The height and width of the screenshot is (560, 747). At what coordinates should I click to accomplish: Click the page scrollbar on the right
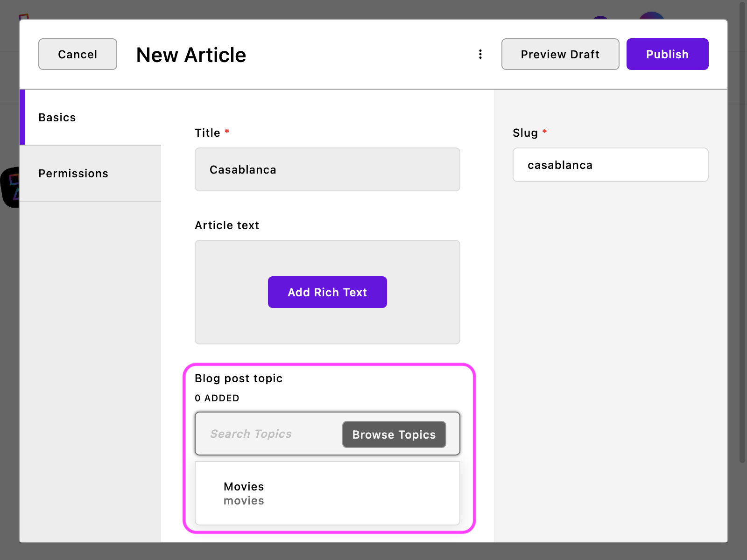(x=742, y=233)
